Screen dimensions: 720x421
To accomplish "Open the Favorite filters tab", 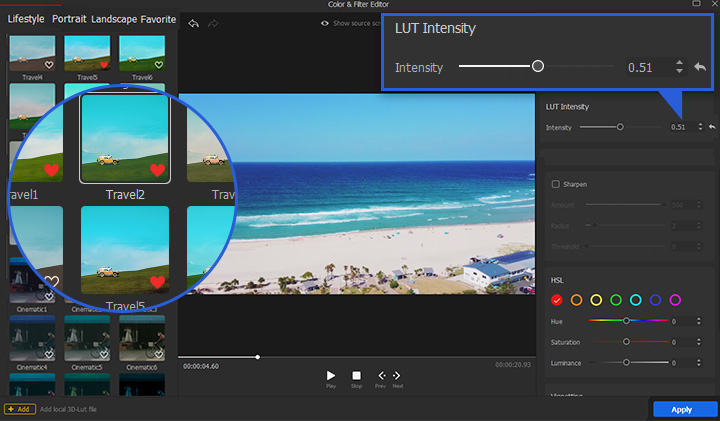I will pos(158,19).
